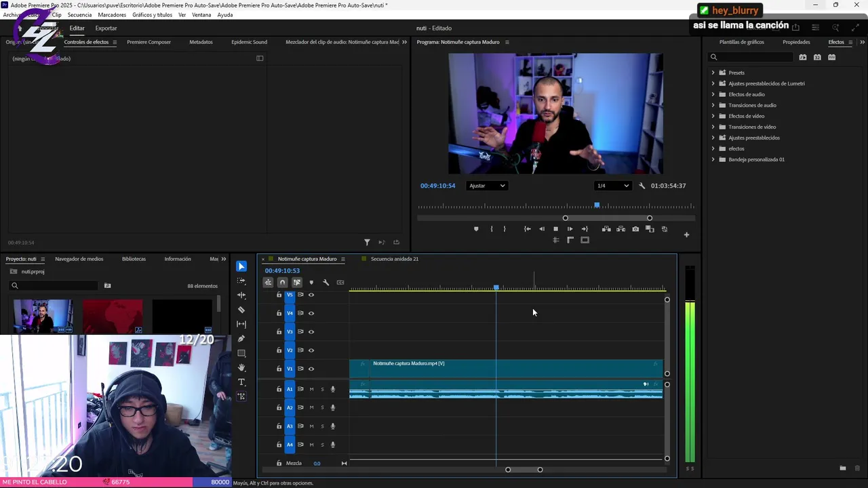Step forward one frame
Image resolution: width=868 pixels, height=488 pixels.
point(570,229)
